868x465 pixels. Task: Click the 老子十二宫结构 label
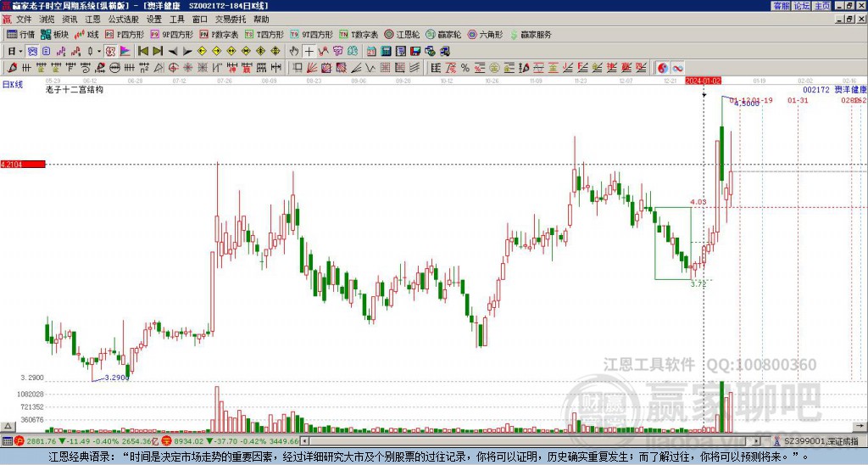[x=75, y=89]
